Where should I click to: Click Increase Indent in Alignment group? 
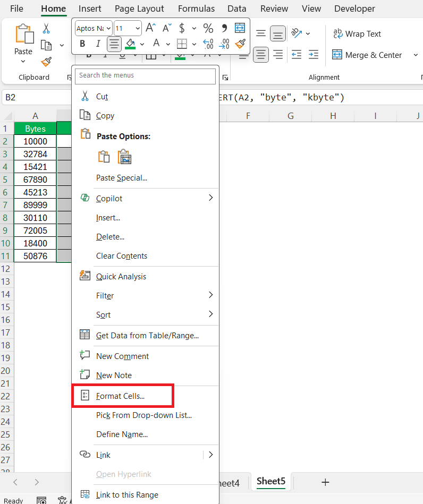click(x=314, y=55)
